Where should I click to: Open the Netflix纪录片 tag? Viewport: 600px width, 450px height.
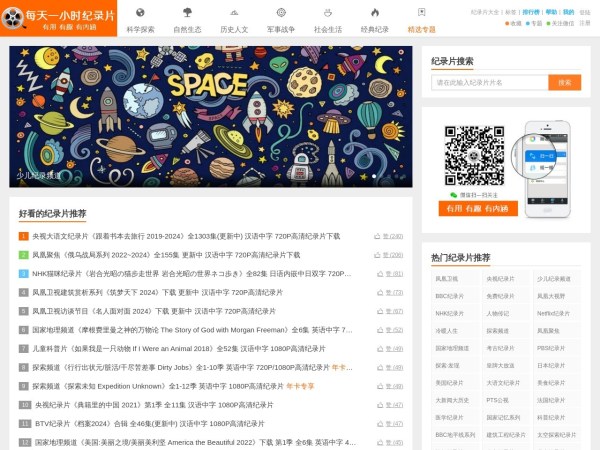point(556,313)
